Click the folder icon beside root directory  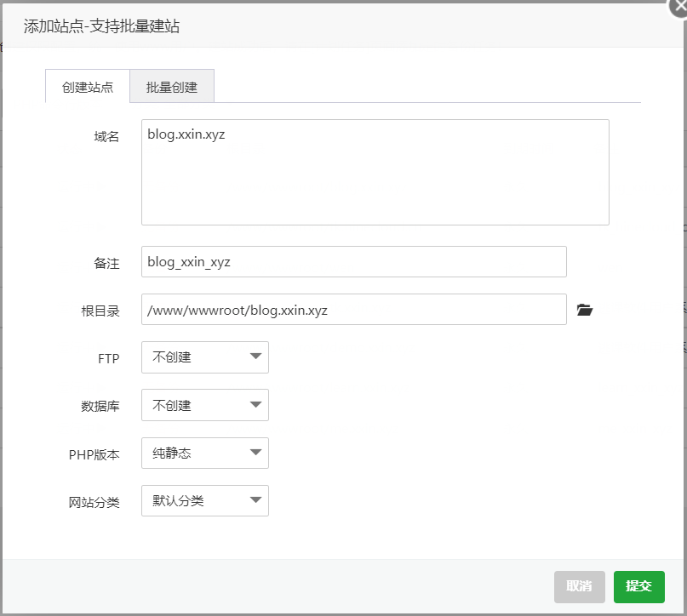pos(584,310)
